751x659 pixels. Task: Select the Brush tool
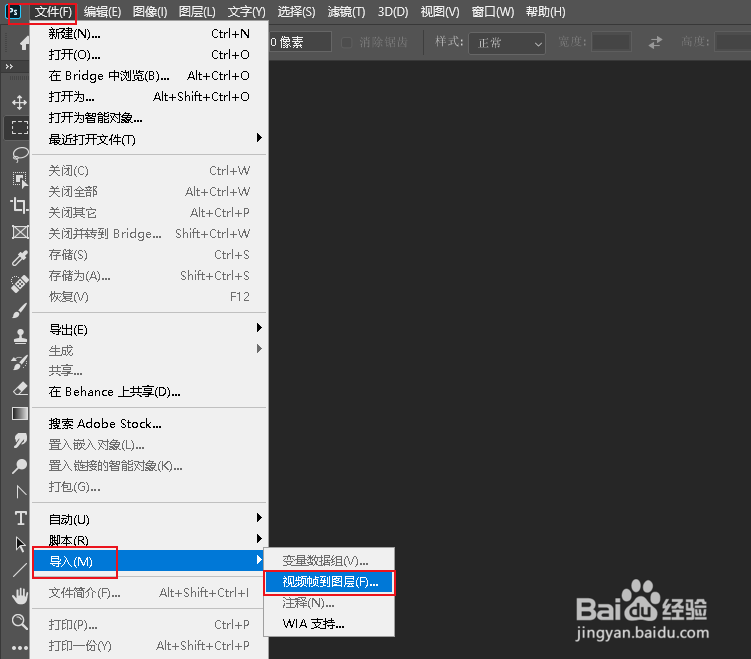point(19,310)
